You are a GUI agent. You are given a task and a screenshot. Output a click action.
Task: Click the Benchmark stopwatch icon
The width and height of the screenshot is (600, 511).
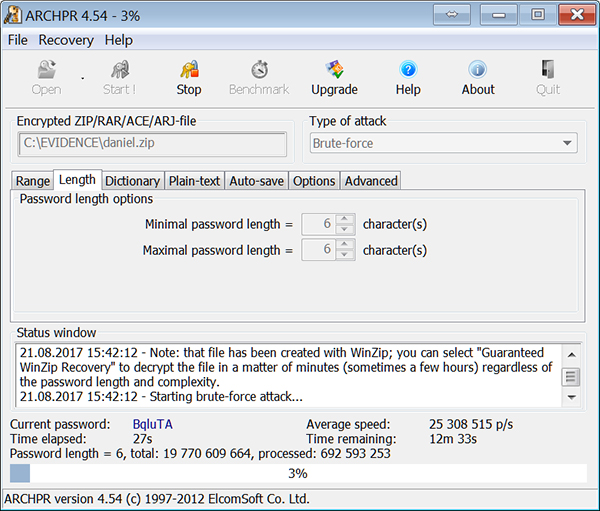[x=259, y=71]
